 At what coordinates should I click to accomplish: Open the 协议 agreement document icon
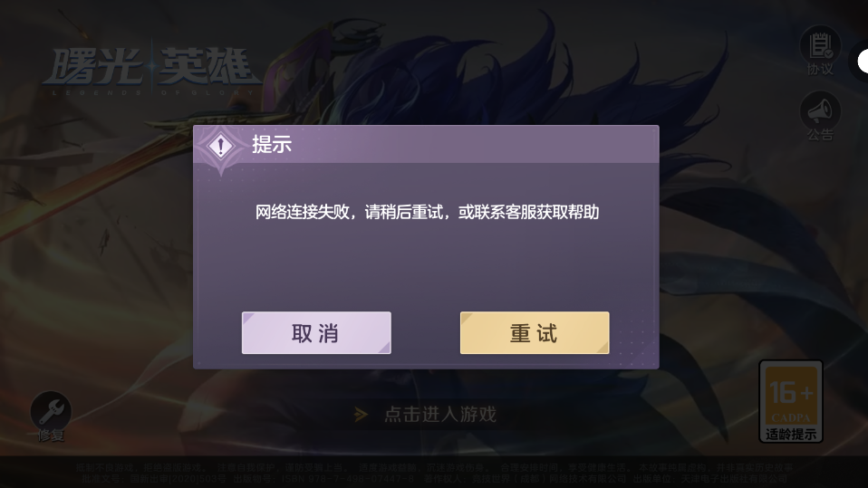point(820,45)
